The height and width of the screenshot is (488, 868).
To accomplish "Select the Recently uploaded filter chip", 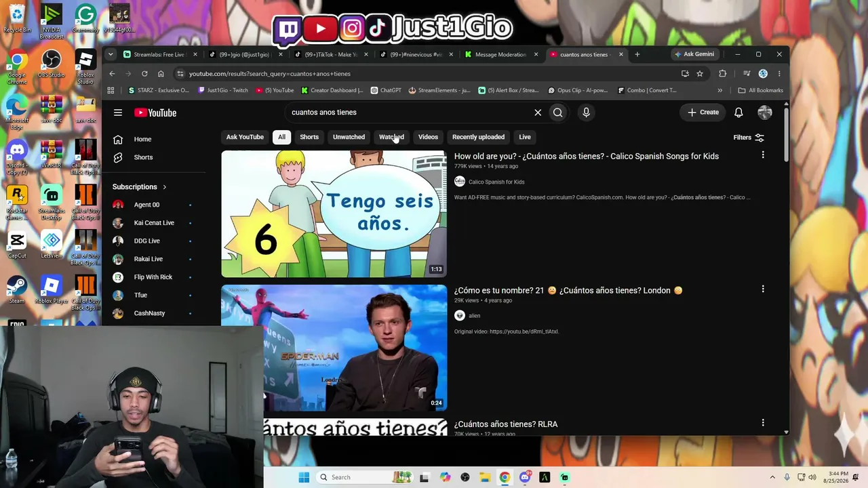I will (x=478, y=137).
